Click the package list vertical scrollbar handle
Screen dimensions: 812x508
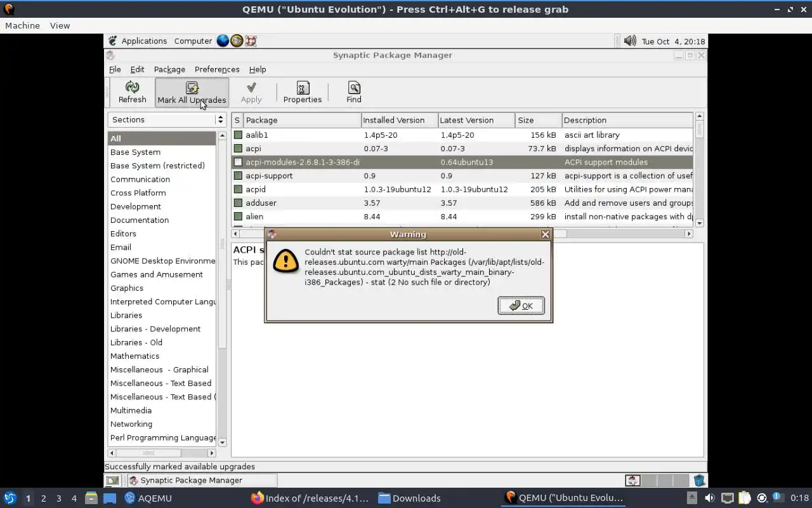click(x=700, y=129)
